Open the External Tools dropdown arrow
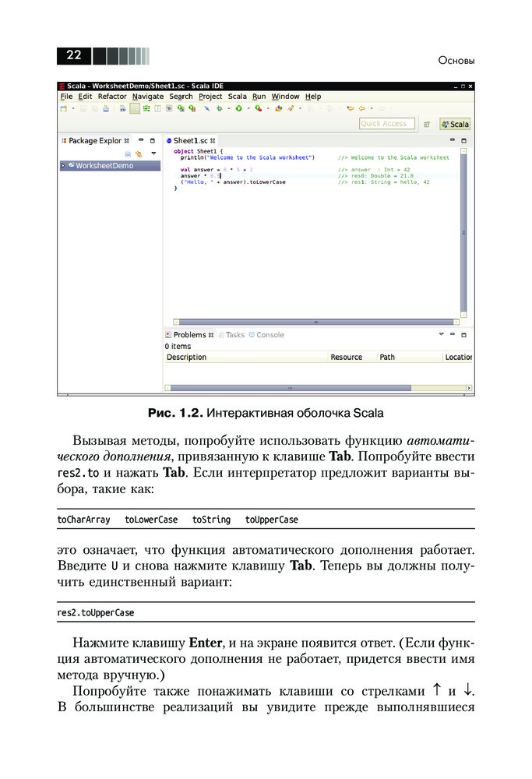The height and width of the screenshot is (779, 532). [268, 108]
